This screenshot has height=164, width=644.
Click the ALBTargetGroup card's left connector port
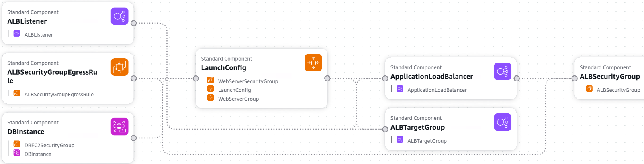(x=385, y=129)
